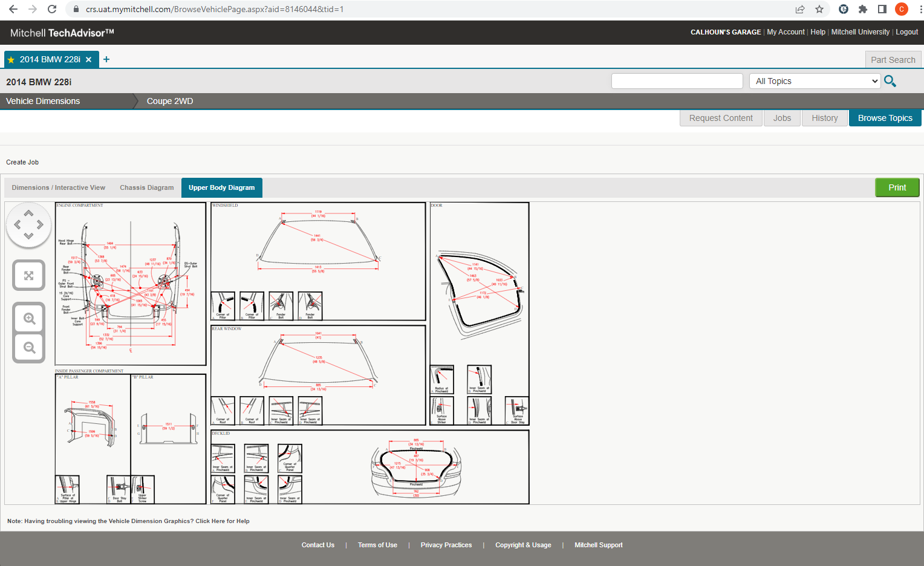Bookmark this page with star icon
Viewport: 924px width, 566px height.
click(x=819, y=9)
